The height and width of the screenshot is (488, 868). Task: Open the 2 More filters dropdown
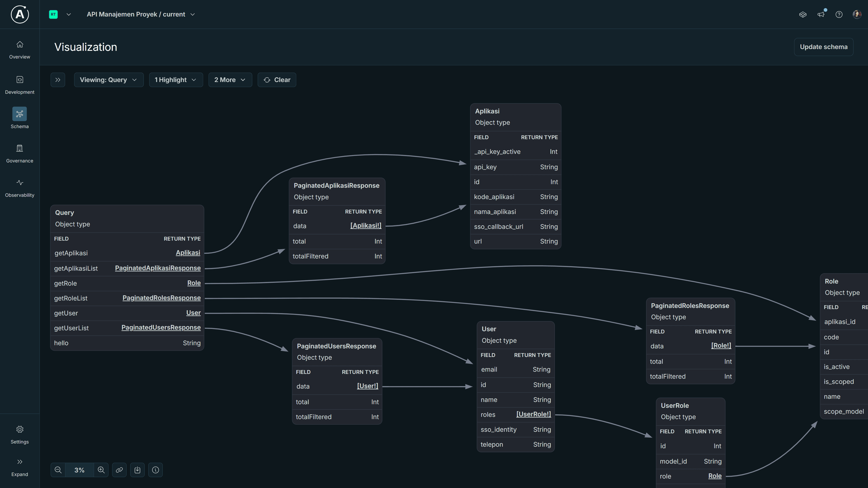coord(230,80)
